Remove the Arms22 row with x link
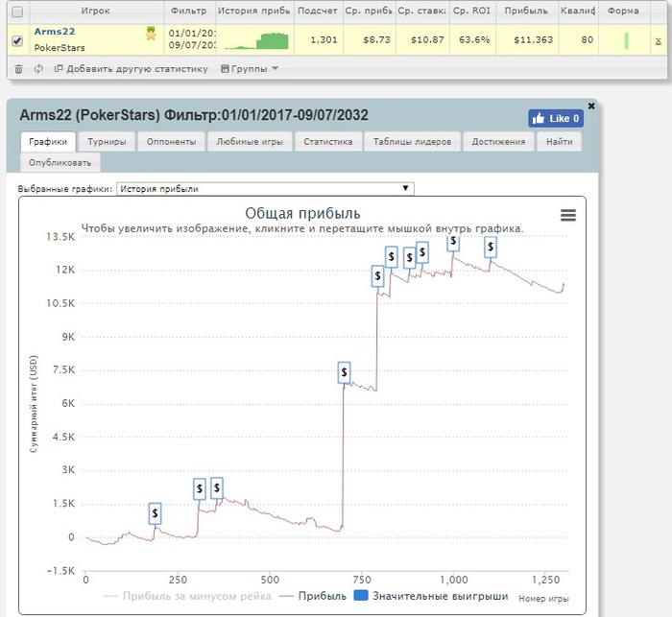672x617 pixels. (x=658, y=41)
